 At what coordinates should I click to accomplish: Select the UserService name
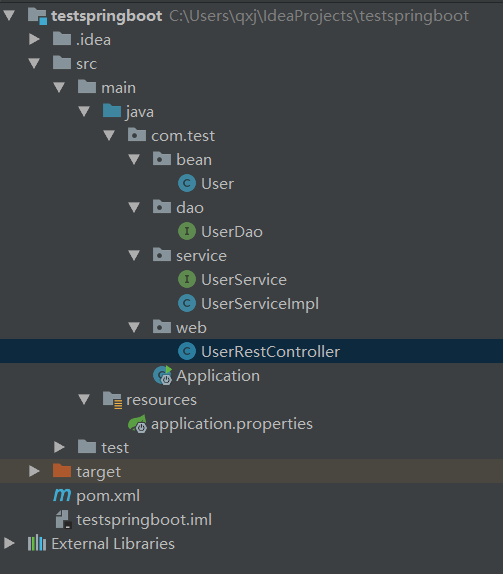point(244,280)
